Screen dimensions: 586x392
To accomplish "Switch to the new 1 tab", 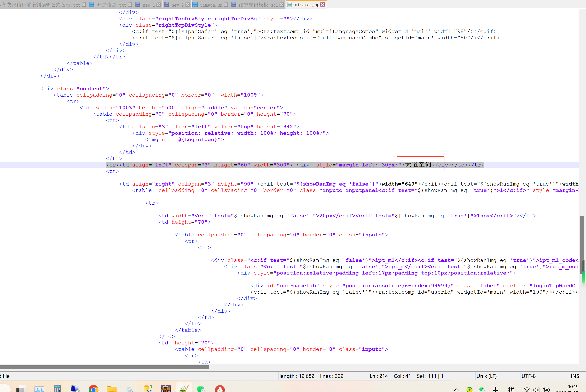I will click(149, 5).
